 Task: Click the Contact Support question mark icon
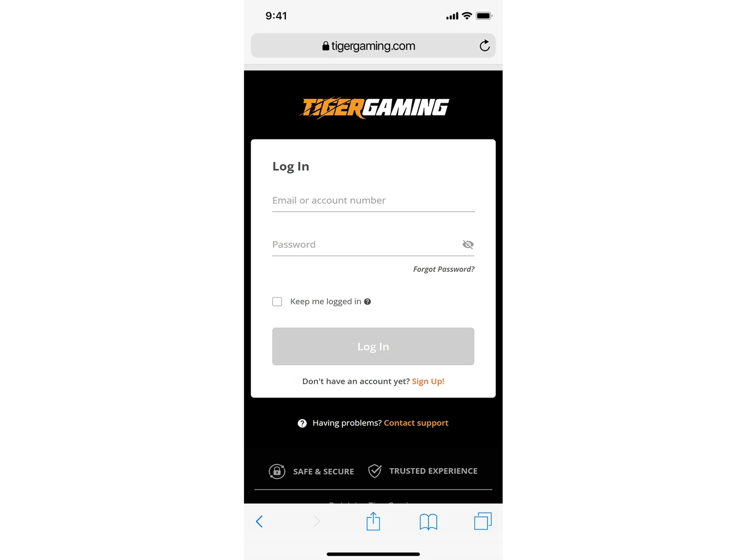pos(302,423)
